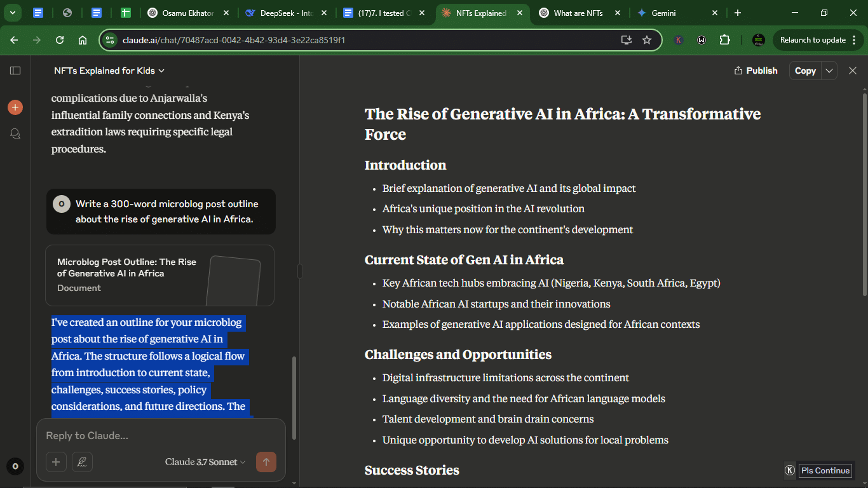Open the Microblog Post Outline document card
The height and width of the screenshot is (488, 868).
click(159, 275)
